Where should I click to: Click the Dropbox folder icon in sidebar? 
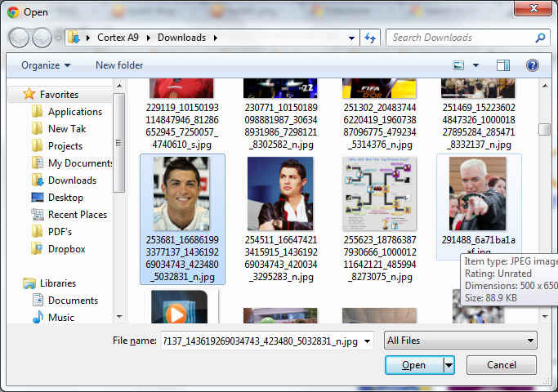[x=38, y=249]
